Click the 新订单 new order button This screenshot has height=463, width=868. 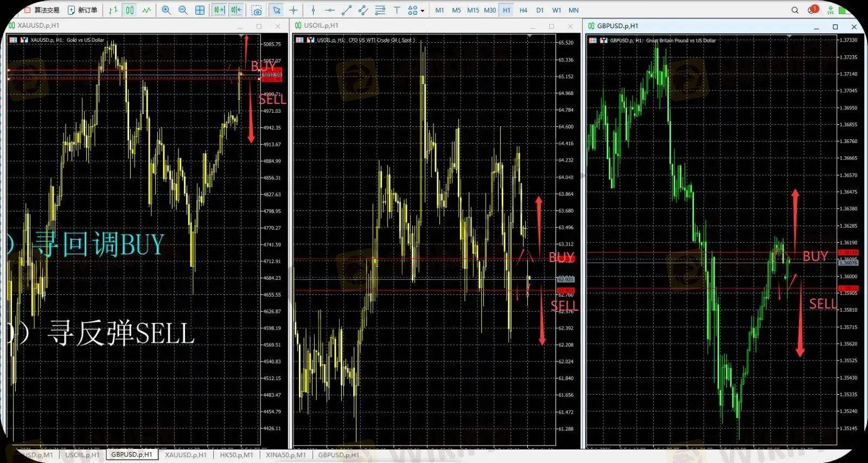pos(82,10)
